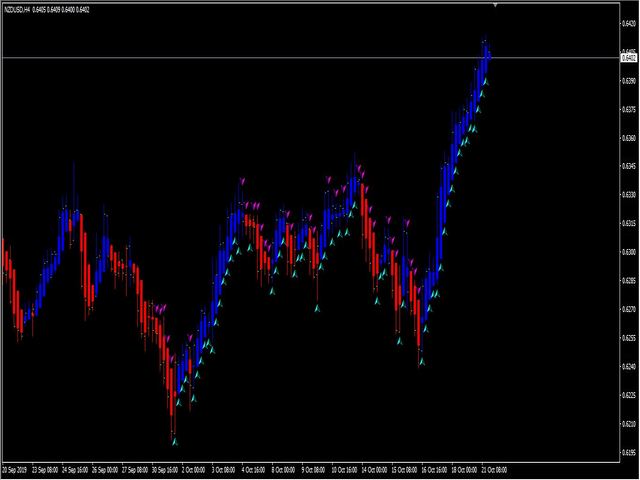Click the 10 Oct 16:00 time label
Image resolution: width=640 pixels, height=480 pixels.
(345, 470)
